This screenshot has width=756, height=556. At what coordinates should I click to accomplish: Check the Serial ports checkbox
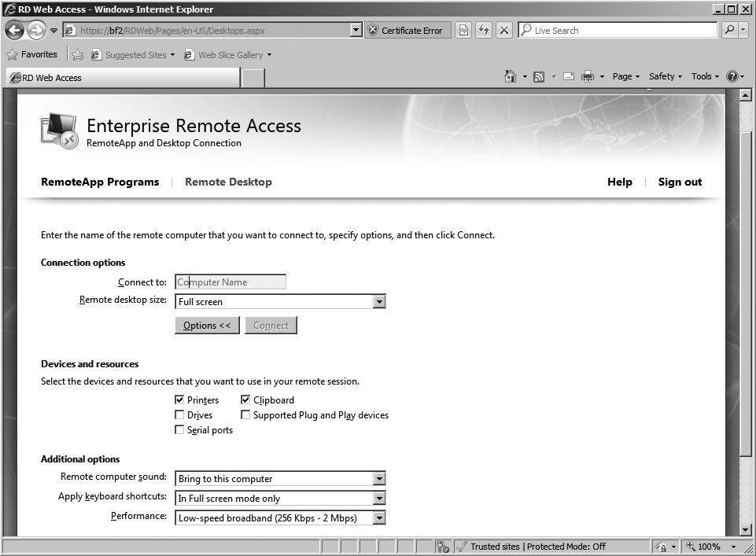click(179, 429)
